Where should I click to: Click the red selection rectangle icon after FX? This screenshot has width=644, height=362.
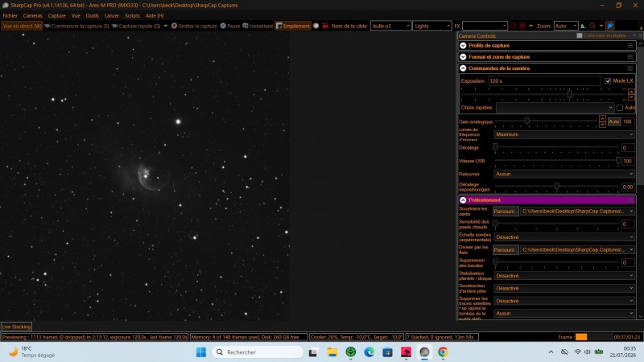(x=513, y=26)
